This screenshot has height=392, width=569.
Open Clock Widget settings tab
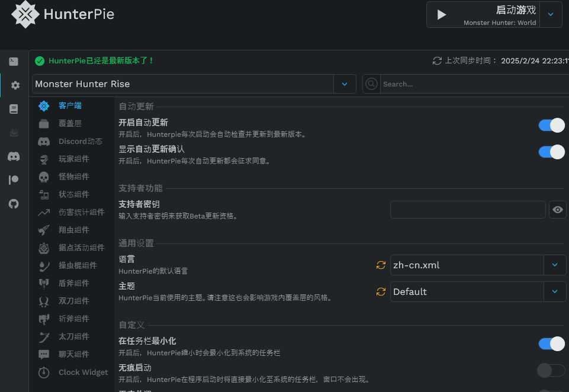click(72, 372)
